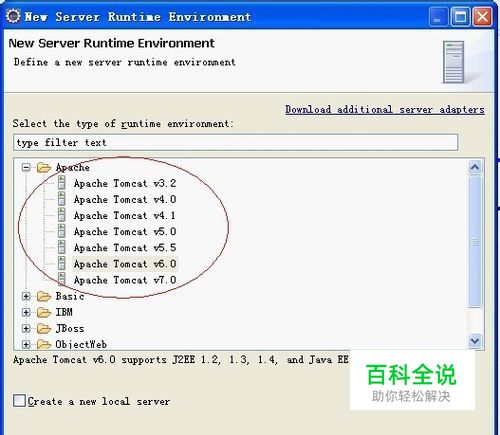Select Apache Tomcat v6.0 entry
The image size is (500, 435).
click(125, 264)
